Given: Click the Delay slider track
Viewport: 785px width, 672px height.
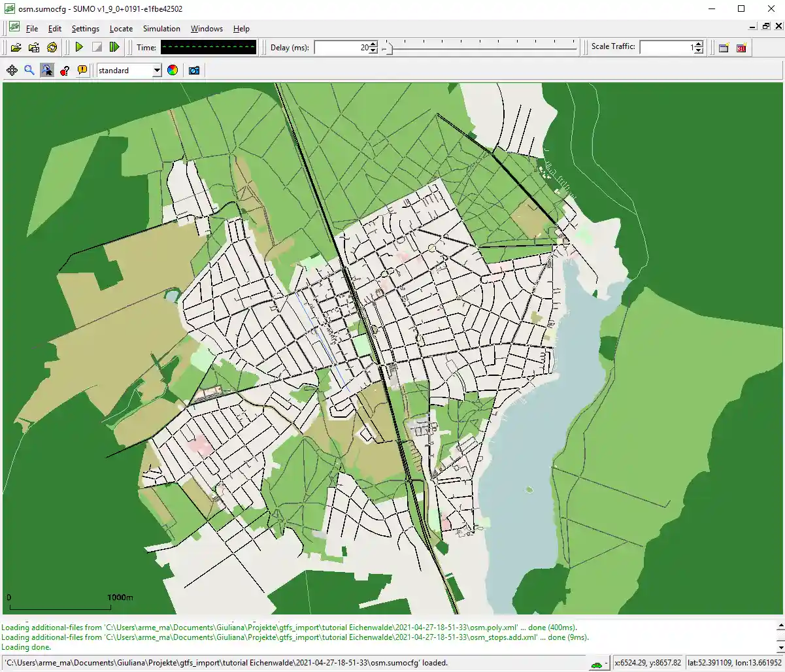Looking at the screenshot, I should point(482,47).
